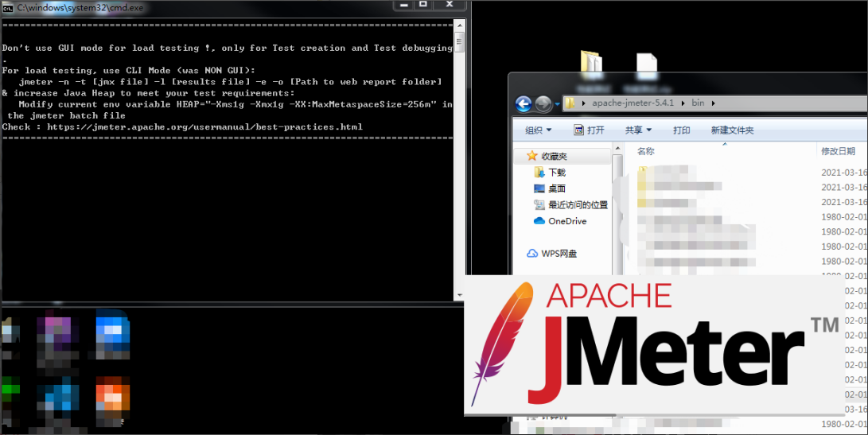Expand the arrow between apache-jmeter-5.4.1 and bin
Viewport: 868px width, 435px height.
tap(683, 103)
